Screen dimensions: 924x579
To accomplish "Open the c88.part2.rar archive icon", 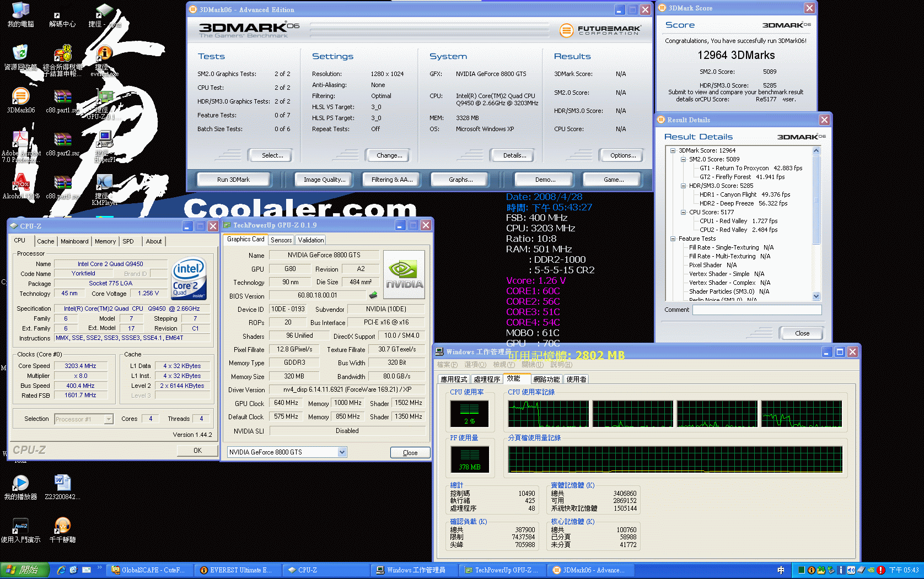I will click(x=62, y=143).
